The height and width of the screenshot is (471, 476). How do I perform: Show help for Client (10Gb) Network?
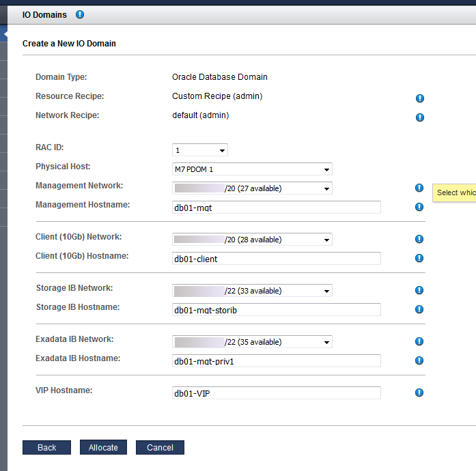(x=419, y=239)
